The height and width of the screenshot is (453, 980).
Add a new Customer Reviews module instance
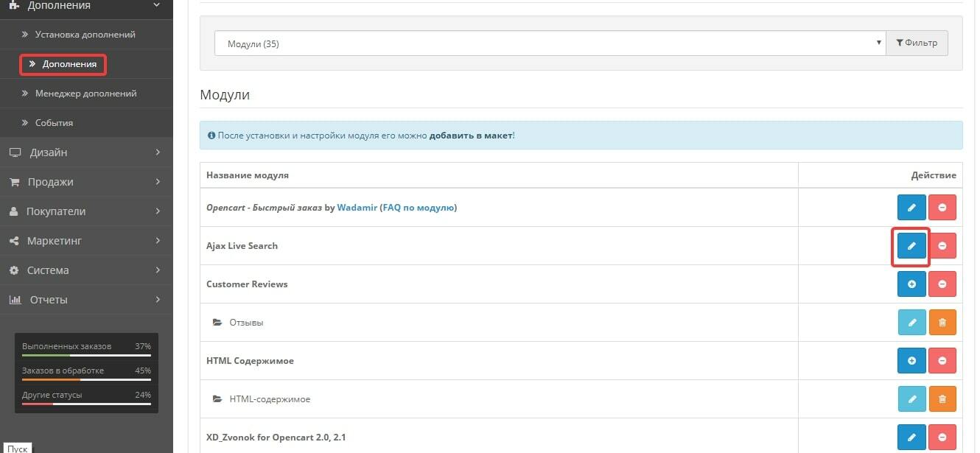click(x=911, y=284)
